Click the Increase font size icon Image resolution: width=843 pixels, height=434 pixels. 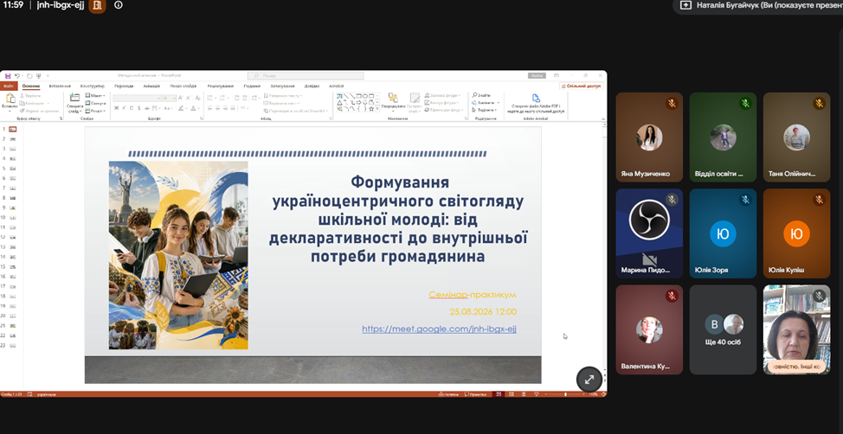(x=180, y=98)
